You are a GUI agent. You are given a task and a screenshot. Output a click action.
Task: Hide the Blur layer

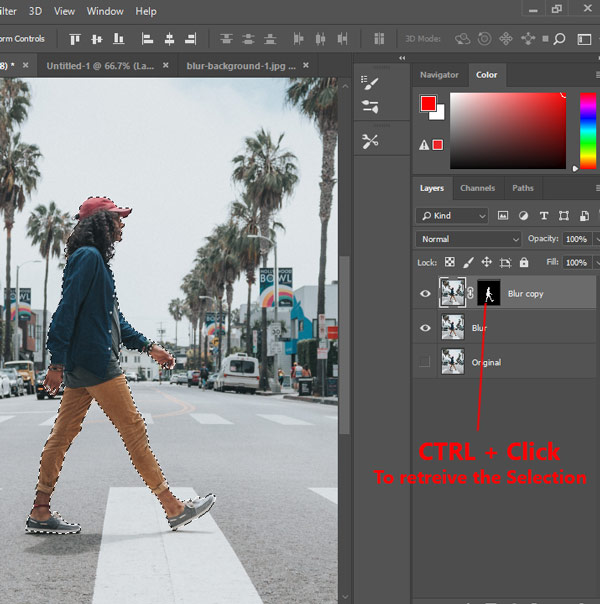425,328
